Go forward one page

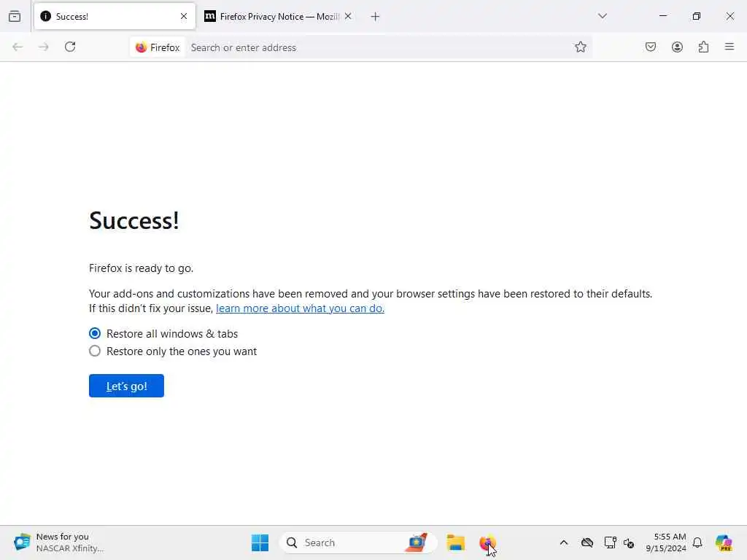pyautogui.click(x=43, y=47)
